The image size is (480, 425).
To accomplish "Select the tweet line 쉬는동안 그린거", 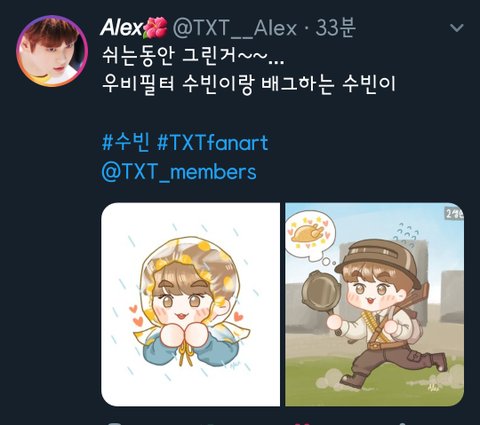I will (193, 55).
